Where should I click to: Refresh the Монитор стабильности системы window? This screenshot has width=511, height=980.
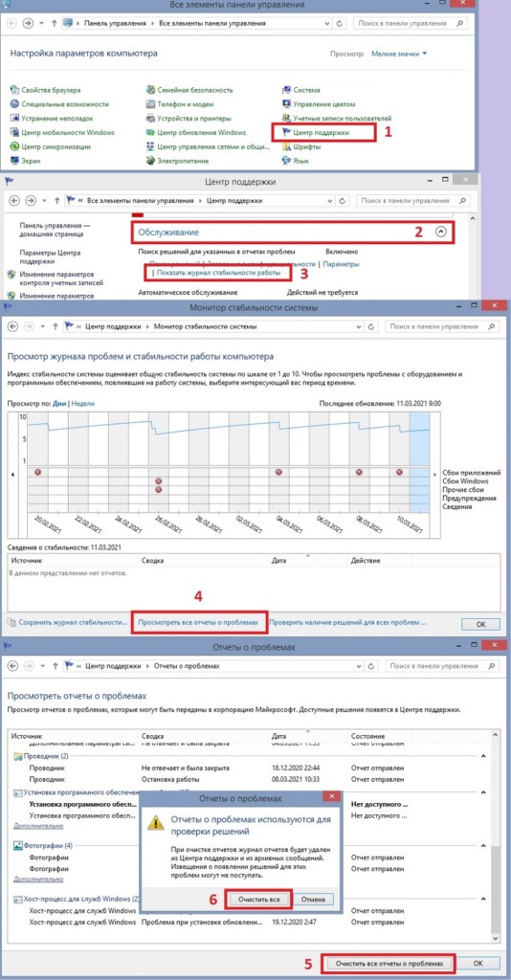371,326
